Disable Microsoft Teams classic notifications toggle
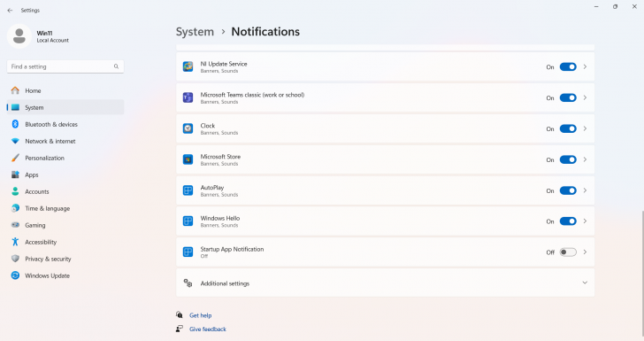Screen dimensions: 644x341 click(x=568, y=98)
